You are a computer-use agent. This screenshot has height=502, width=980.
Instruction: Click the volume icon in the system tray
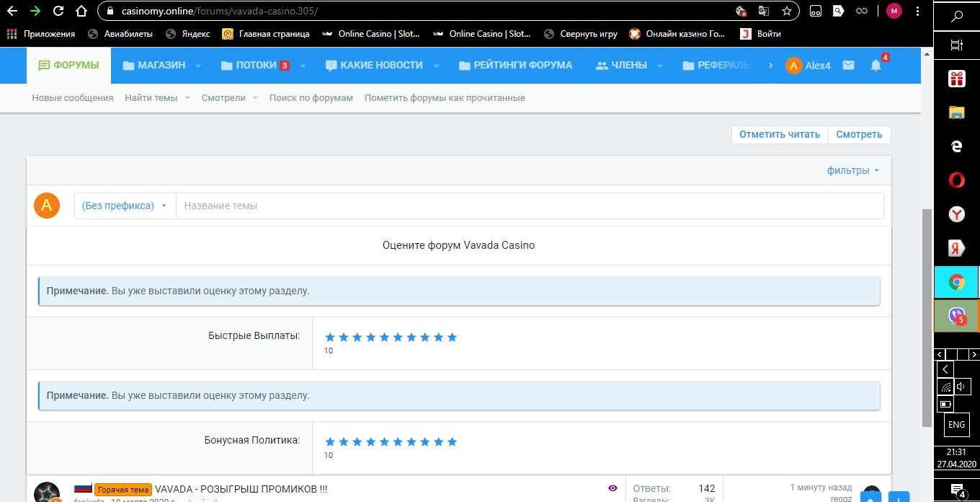click(x=963, y=387)
